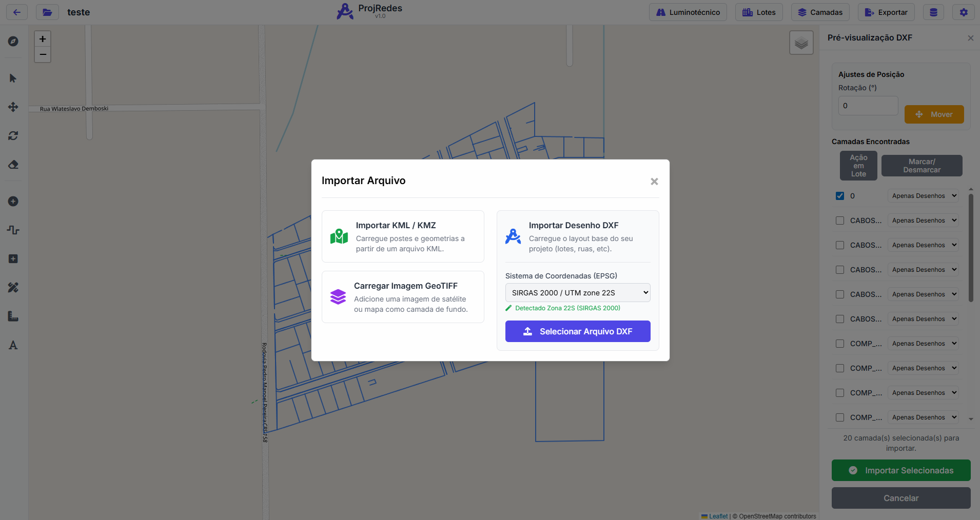980x520 pixels.
Task: Uncheck the layer 0 checkbox
Action: click(840, 196)
